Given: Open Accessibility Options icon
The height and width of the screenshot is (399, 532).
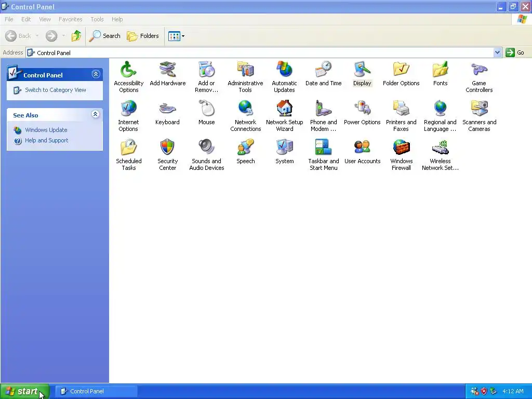Looking at the screenshot, I should [129, 77].
